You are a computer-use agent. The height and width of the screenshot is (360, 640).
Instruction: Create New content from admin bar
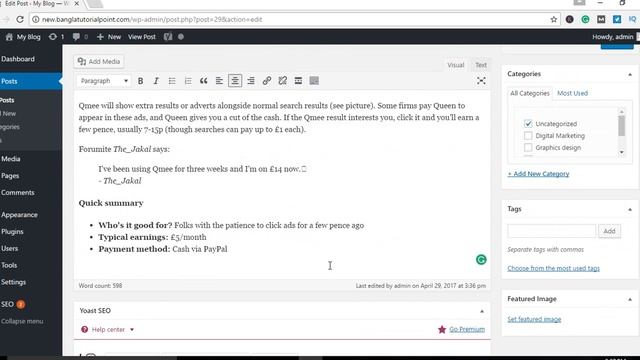coord(109,37)
